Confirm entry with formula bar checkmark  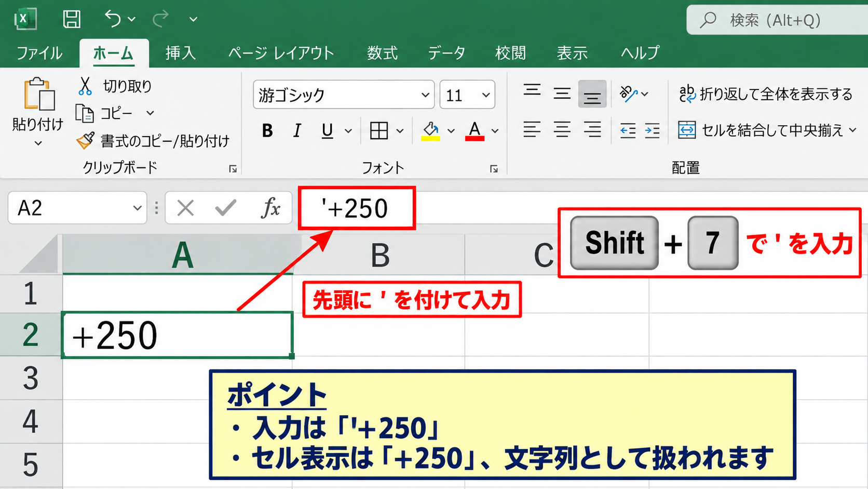(x=226, y=208)
